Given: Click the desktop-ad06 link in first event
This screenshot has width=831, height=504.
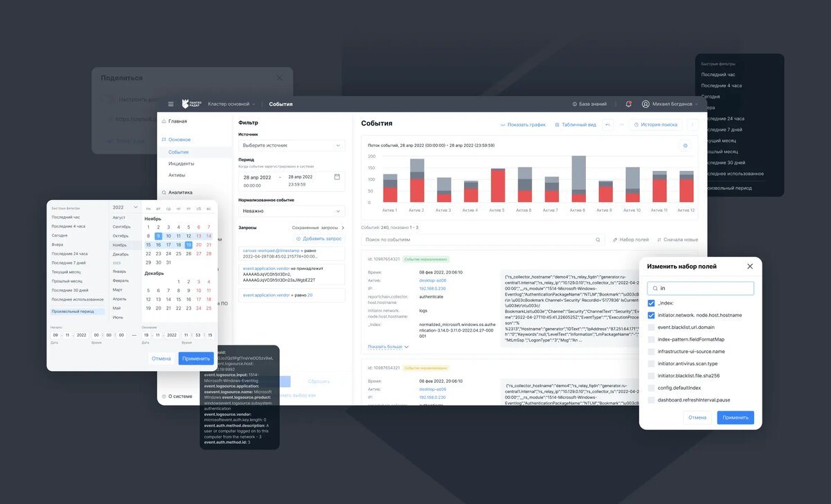Looking at the screenshot, I should (x=433, y=280).
